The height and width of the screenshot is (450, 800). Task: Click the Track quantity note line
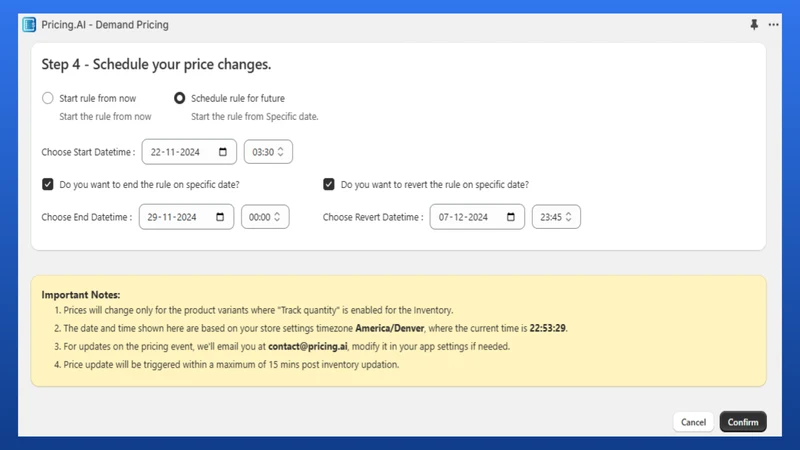(x=258, y=310)
